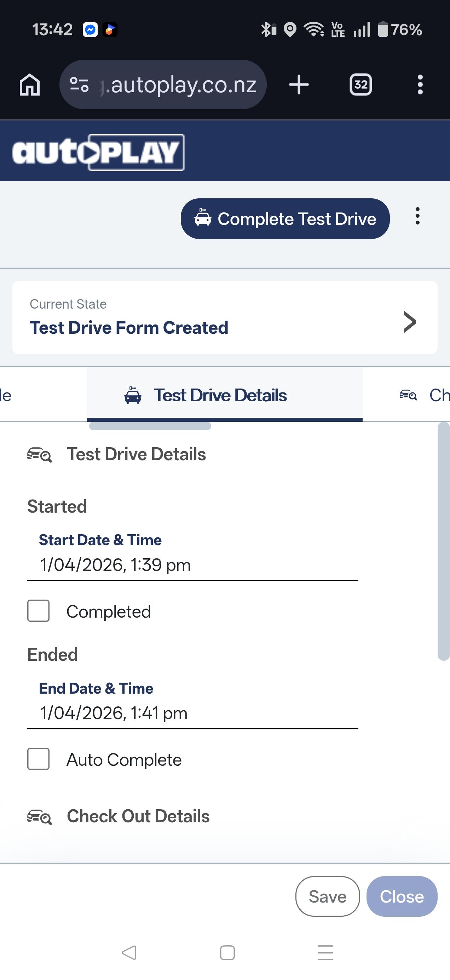Enable the Auto Complete checkbox

click(x=39, y=759)
